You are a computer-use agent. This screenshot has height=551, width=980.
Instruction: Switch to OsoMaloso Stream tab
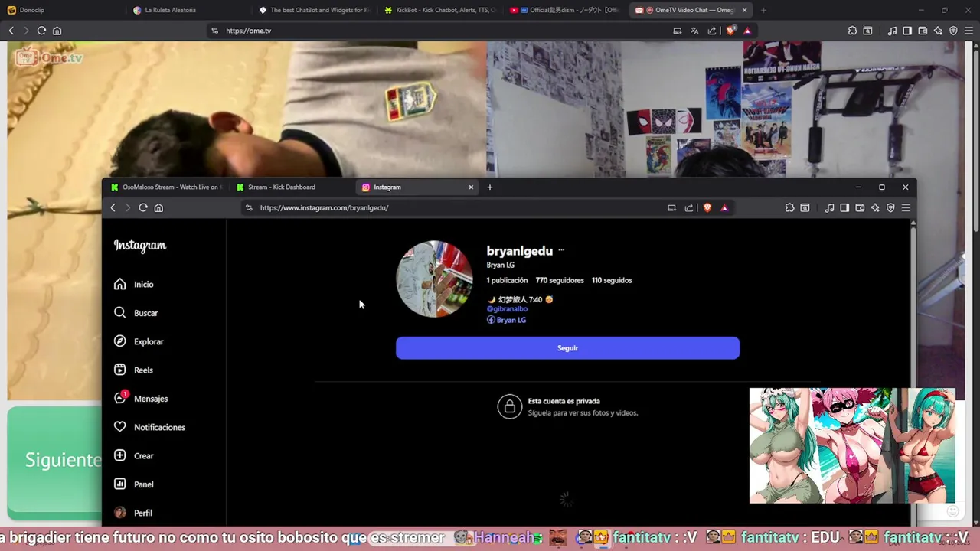(x=167, y=187)
